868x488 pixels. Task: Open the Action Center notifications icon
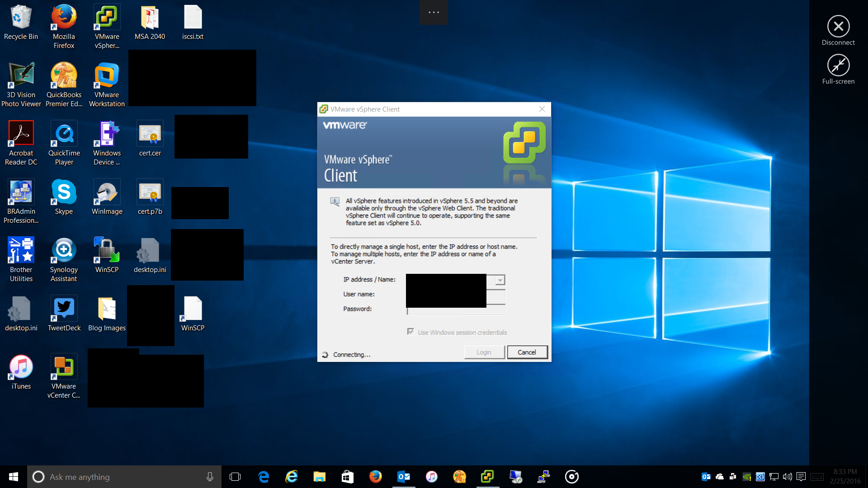[801, 477]
